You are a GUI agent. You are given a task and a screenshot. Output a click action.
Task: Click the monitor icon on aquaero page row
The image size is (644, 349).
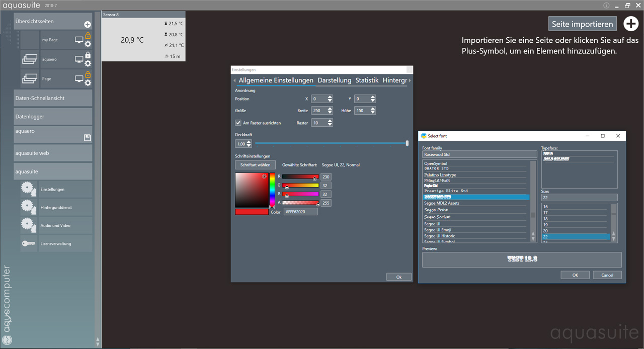[x=79, y=59]
